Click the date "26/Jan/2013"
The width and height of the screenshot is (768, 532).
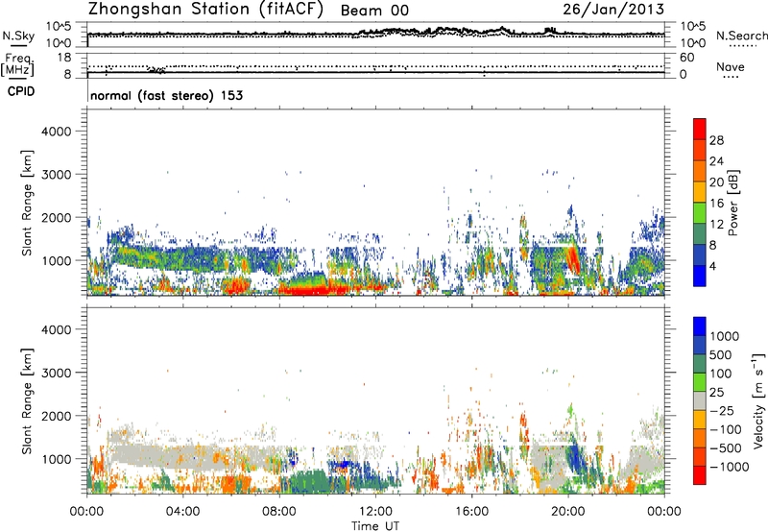pyautogui.click(x=613, y=10)
